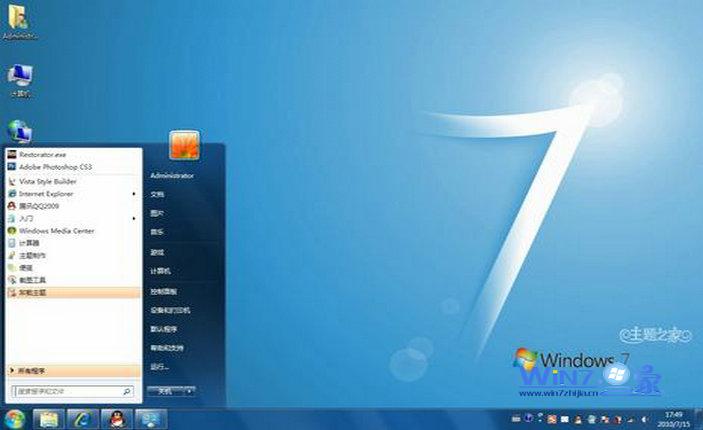This screenshot has width=703, height=430.
Task: Open 计算机 Computer in Start menu right pane
Action: tap(161, 271)
